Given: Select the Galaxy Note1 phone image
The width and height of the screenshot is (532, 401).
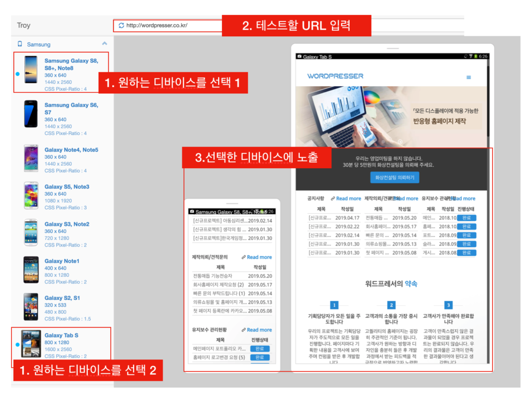Looking at the screenshot, I should 31,269.
